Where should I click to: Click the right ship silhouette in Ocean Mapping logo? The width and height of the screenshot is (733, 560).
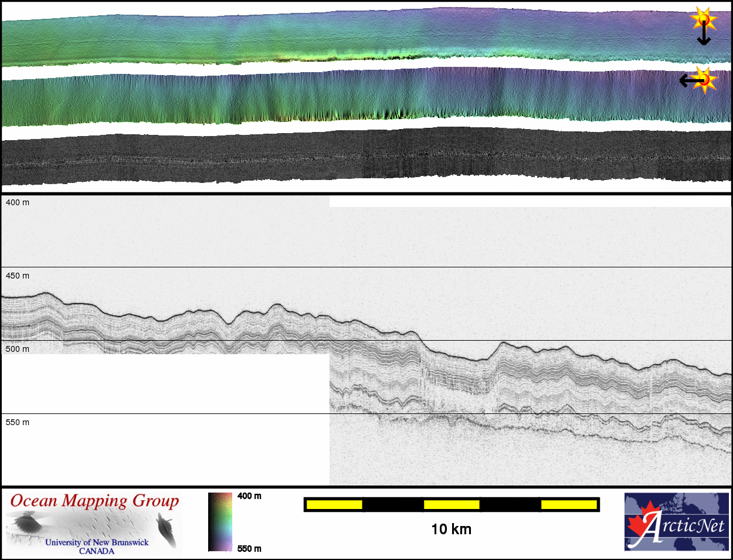coord(167,530)
